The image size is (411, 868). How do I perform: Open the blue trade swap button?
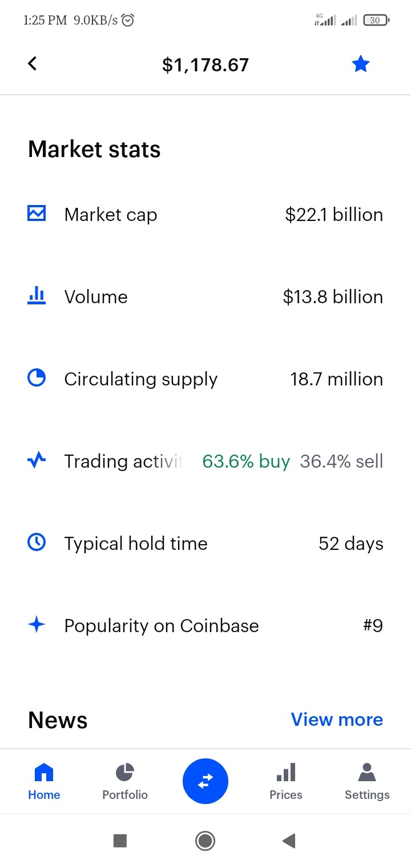click(x=205, y=781)
